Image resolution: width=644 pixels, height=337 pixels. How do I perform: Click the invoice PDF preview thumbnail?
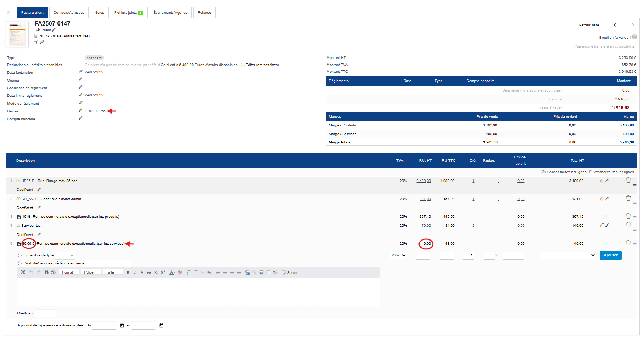pos(17,34)
